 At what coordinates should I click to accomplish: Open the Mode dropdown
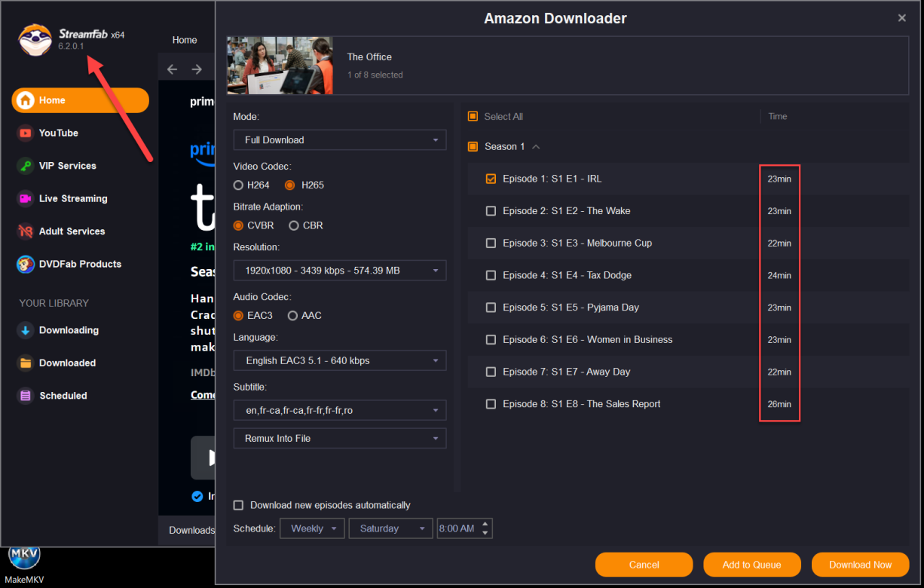click(x=340, y=140)
